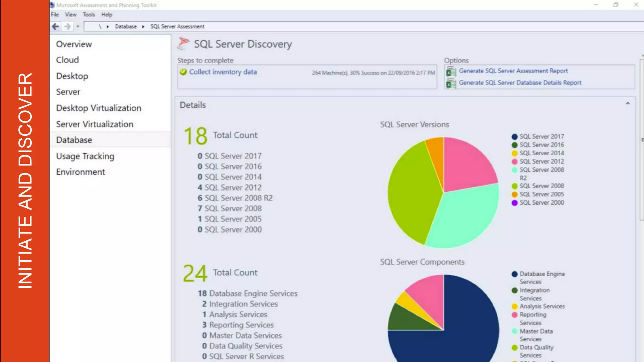Viewport: 644px width, 362px height.
Task: Click SQL Server 2008 R2 legend swatch
Action: 514,170
